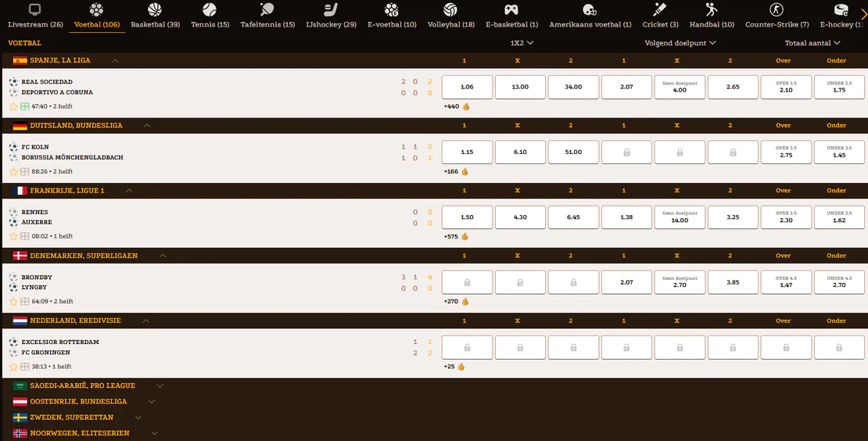The height and width of the screenshot is (441, 868).
Task: Collapse Nederland, Eredivisie section
Action: tap(146, 321)
